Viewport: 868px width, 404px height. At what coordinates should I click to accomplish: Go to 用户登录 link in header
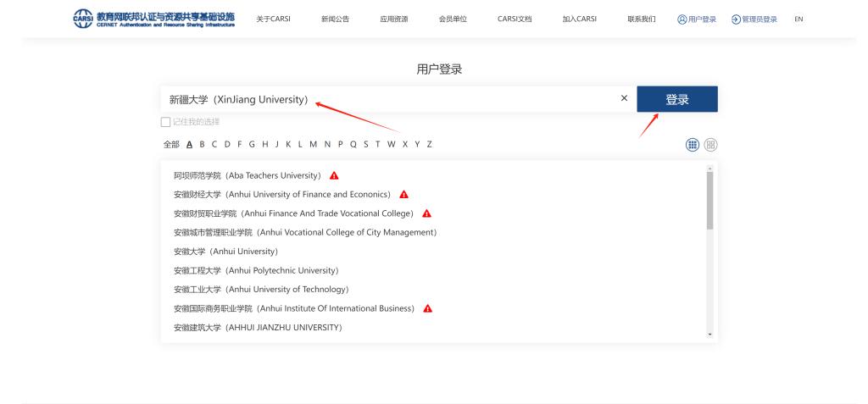[697, 19]
